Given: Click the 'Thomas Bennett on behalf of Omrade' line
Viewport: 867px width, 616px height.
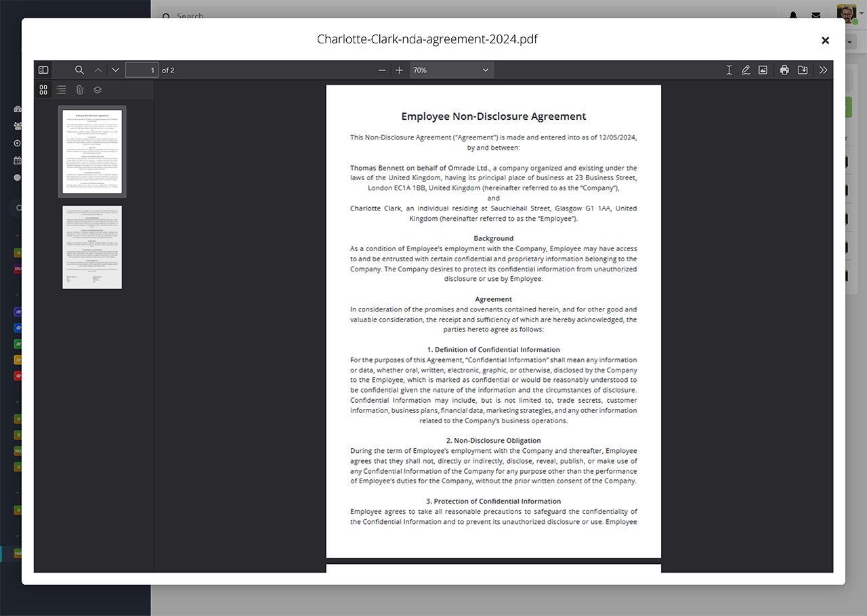Looking at the screenshot, I should pyautogui.click(x=494, y=168).
